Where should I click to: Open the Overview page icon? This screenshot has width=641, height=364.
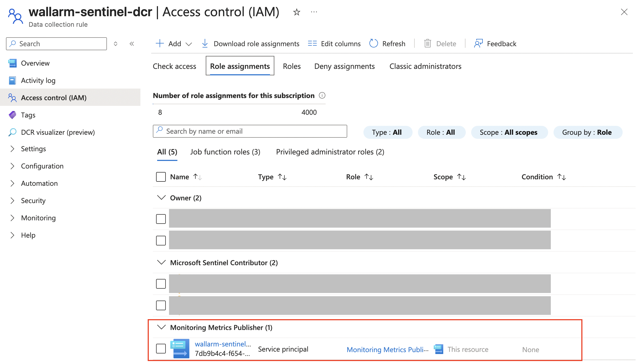click(x=12, y=63)
